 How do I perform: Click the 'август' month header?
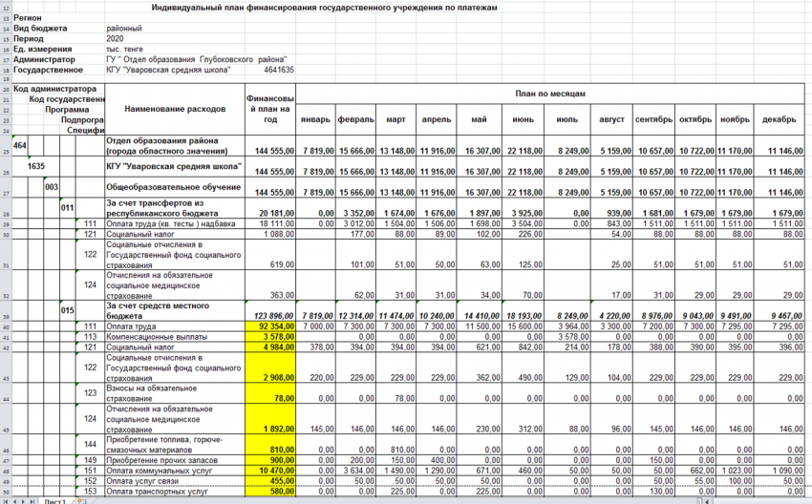tap(611, 119)
